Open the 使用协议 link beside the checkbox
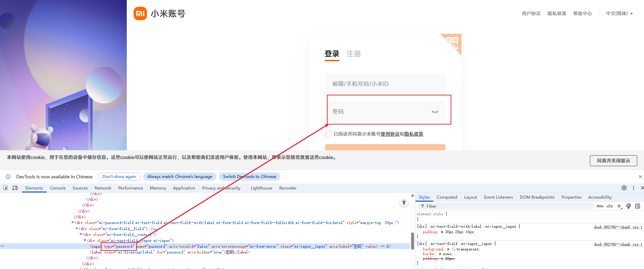 390,134
